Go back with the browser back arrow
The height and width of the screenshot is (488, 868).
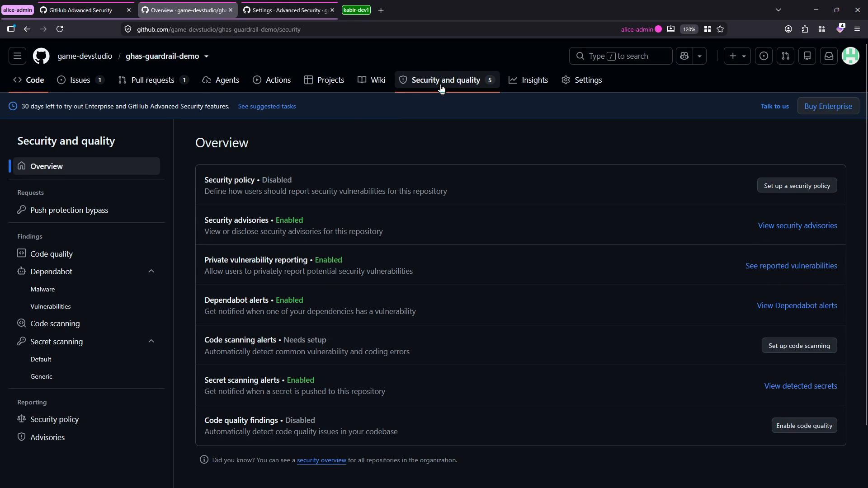27,29
